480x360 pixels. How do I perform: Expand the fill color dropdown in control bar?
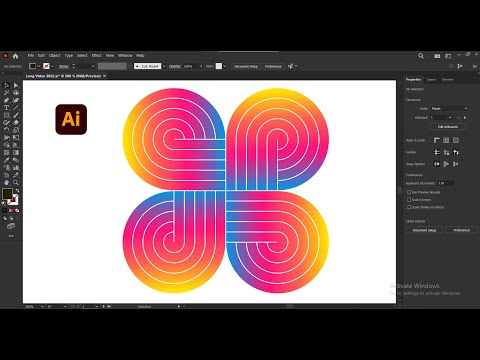39,66
